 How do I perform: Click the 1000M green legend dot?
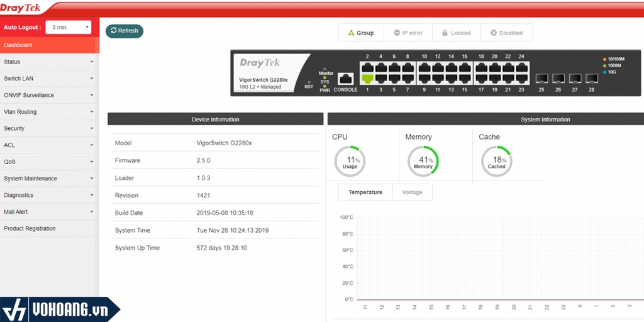click(x=604, y=65)
